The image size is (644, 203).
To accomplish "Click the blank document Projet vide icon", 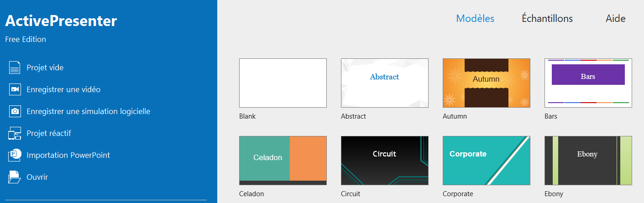I will [x=15, y=68].
